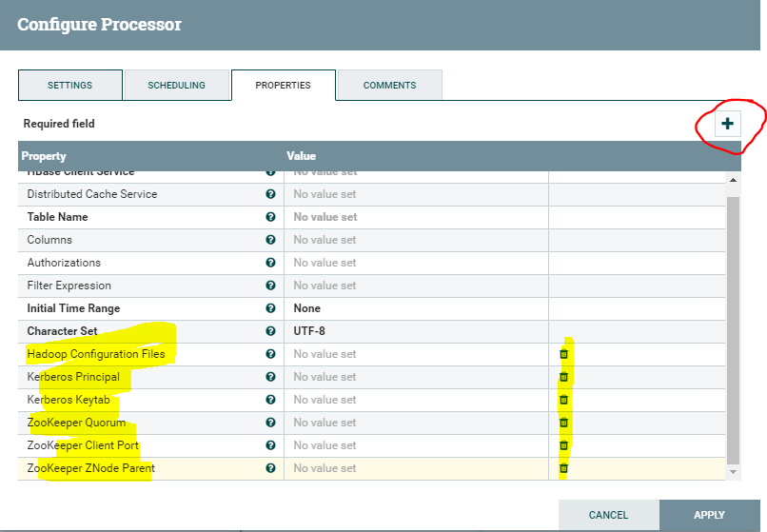Show help for Character Set property
This screenshot has width=767, height=532.
pyautogui.click(x=270, y=331)
